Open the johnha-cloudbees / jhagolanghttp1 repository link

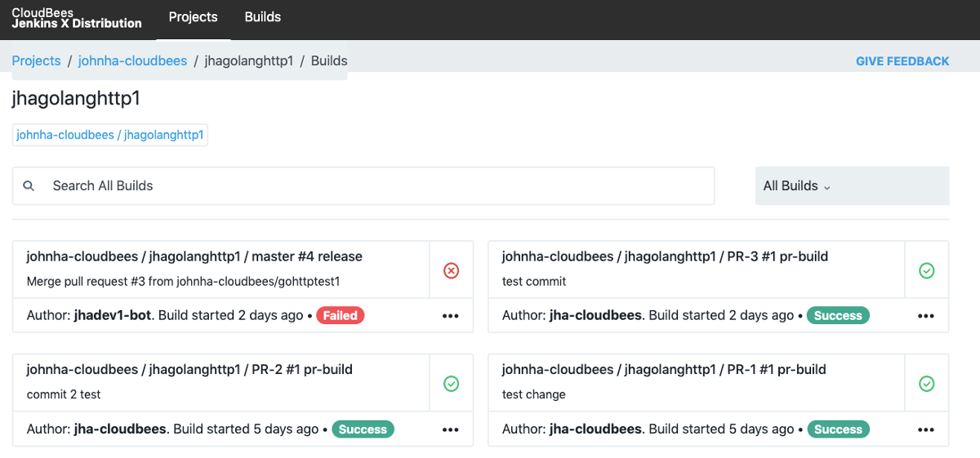(109, 135)
